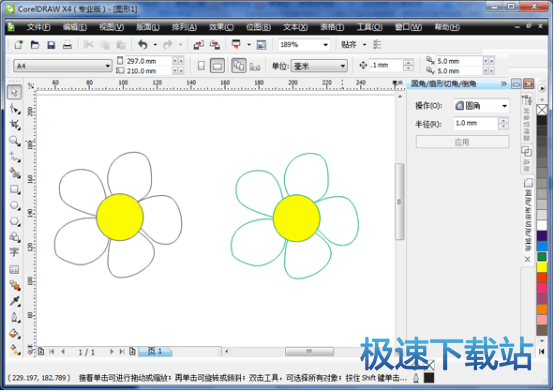Screen dimensions: 554x391
Task: Open Application Launcher icon
Action: pos(236,45)
